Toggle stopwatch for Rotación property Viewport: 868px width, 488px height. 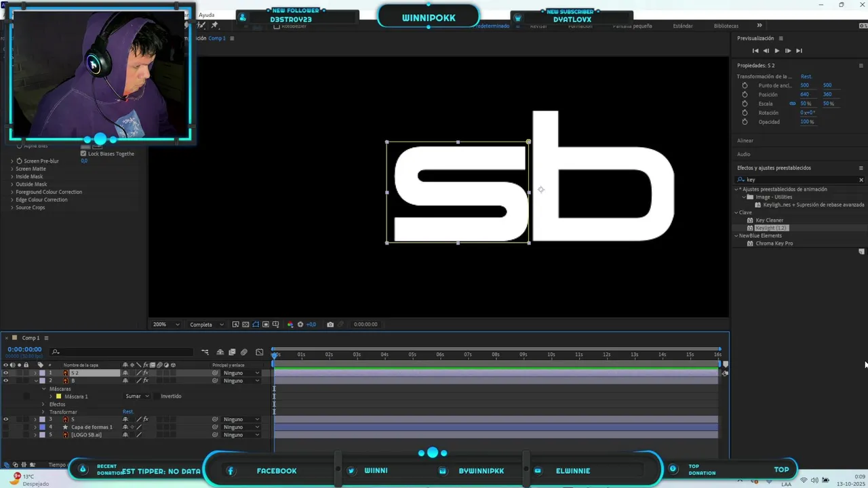click(745, 113)
